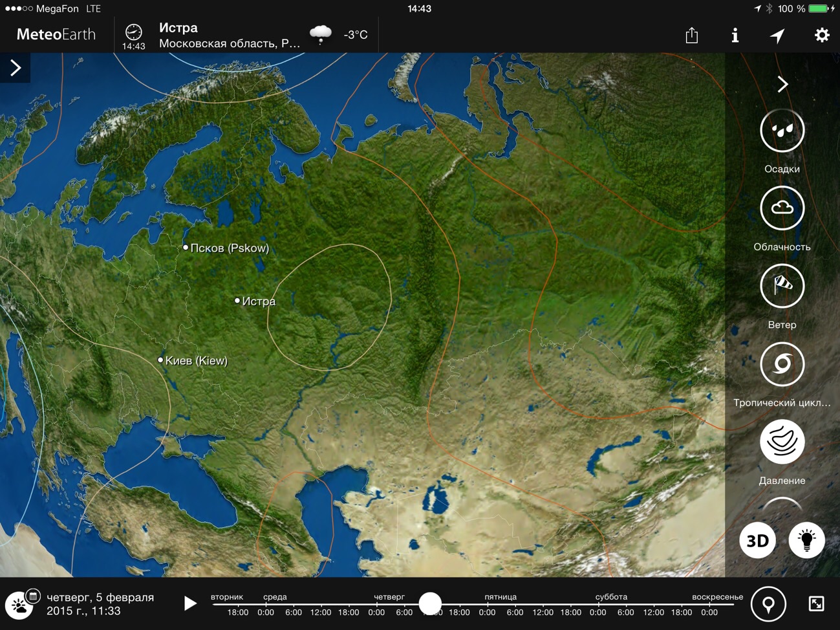The image size is (840, 630).
Task: Toggle the Ветер wind layer
Action: click(782, 286)
